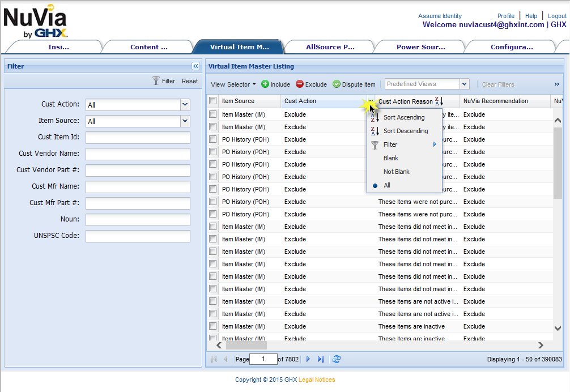The height and width of the screenshot is (392, 570).
Task: Click the green Include plus icon
Action: [x=265, y=84]
